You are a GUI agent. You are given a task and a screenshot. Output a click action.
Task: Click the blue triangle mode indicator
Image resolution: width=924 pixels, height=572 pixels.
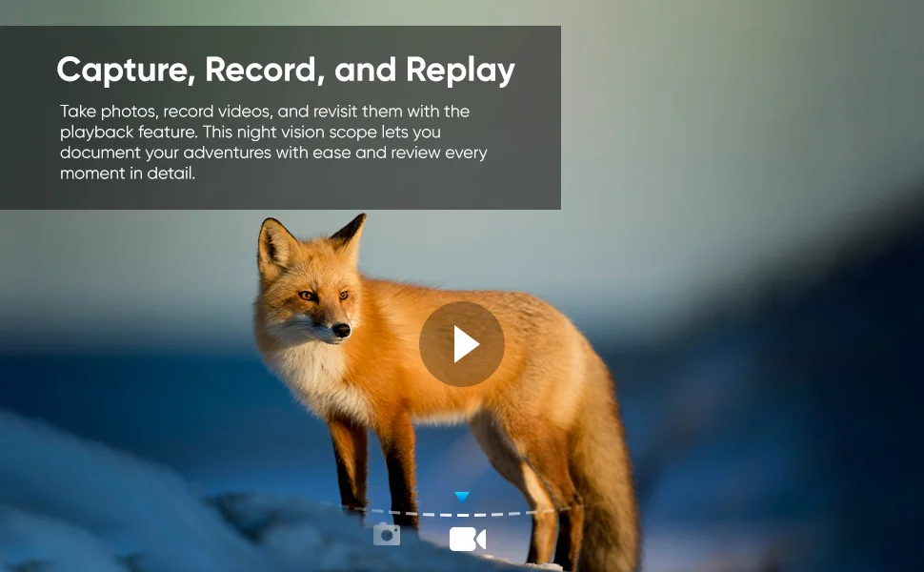click(x=462, y=497)
